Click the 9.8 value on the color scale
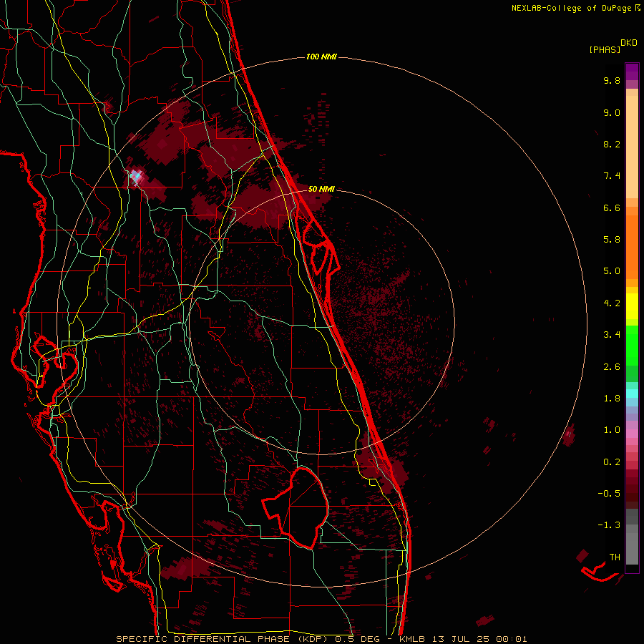Viewport: 644px width, 644px height. pyautogui.click(x=612, y=80)
